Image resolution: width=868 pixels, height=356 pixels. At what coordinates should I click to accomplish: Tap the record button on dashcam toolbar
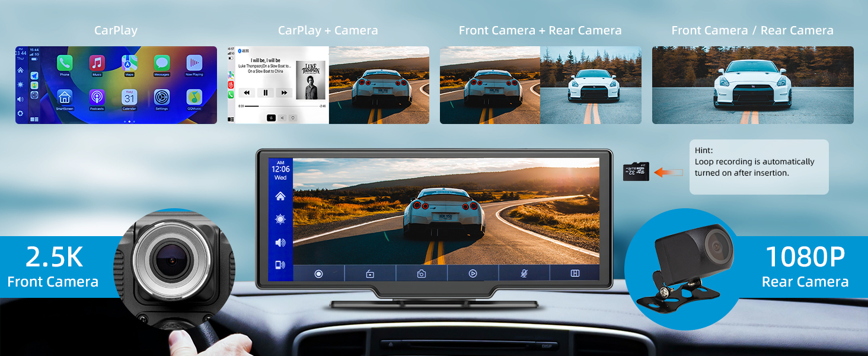[x=318, y=274]
